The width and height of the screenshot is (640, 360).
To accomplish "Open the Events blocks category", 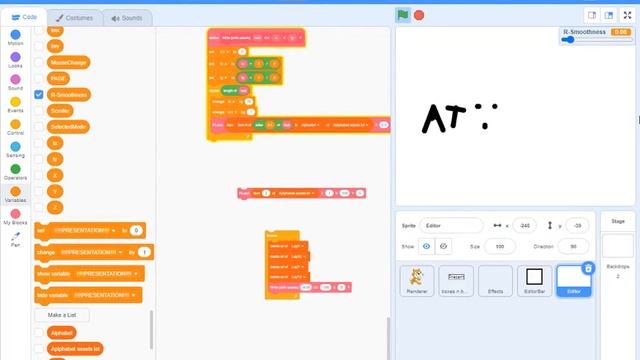I will click(x=15, y=105).
